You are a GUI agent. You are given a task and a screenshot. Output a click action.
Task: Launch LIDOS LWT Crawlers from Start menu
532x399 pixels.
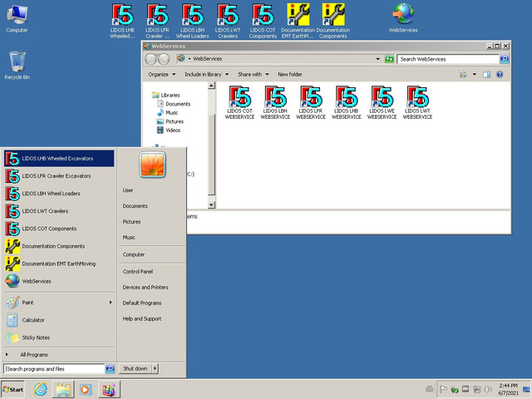[59, 211]
